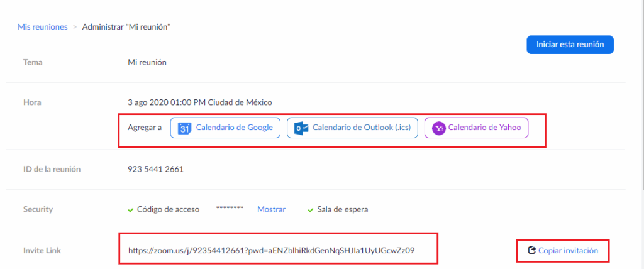
Task: Add meeting to Calendario de Google
Action: pos(234,128)
